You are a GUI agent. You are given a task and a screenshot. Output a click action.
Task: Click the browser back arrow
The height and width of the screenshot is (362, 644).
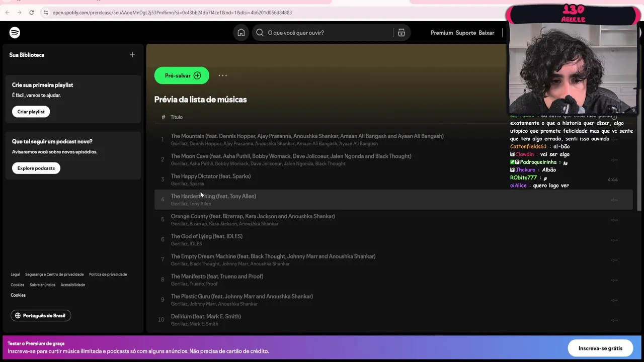pyautogui.click(x=7, y=12)
